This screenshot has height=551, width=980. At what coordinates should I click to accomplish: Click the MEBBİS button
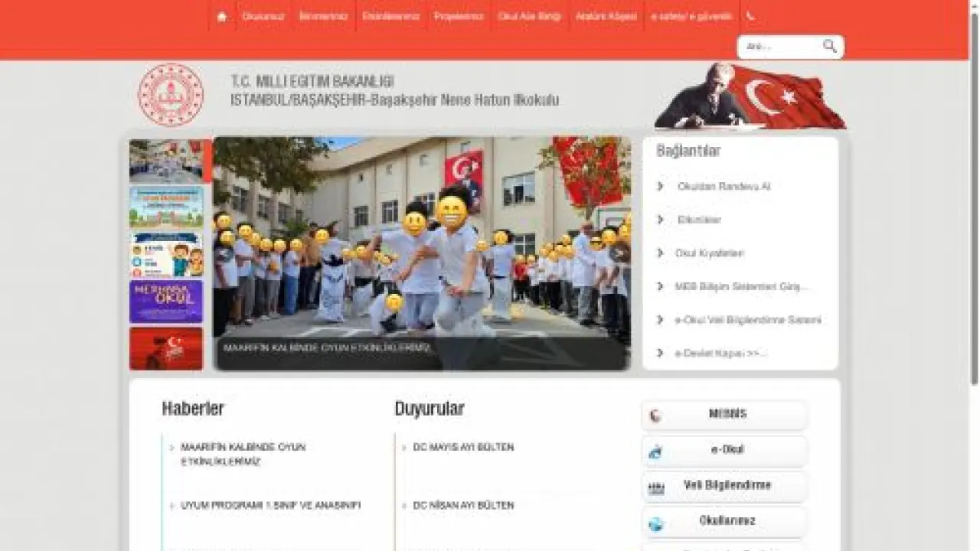coord(724,415)
